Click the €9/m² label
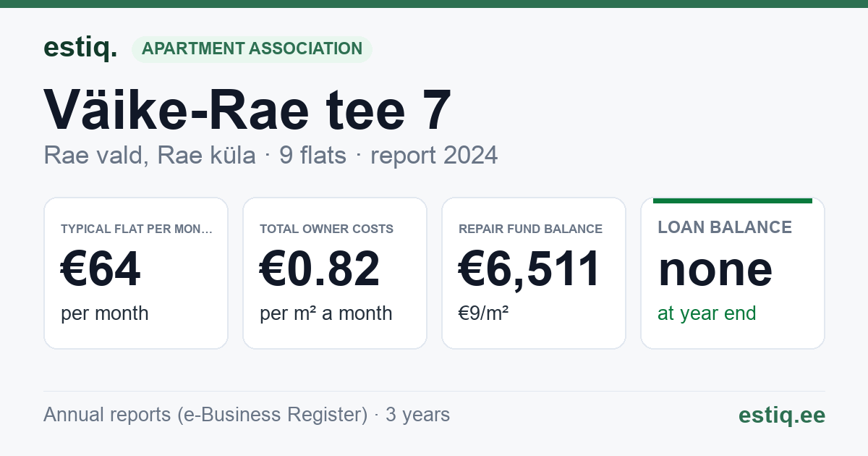Viewport: 868px width, 456px height. point(484,313)
